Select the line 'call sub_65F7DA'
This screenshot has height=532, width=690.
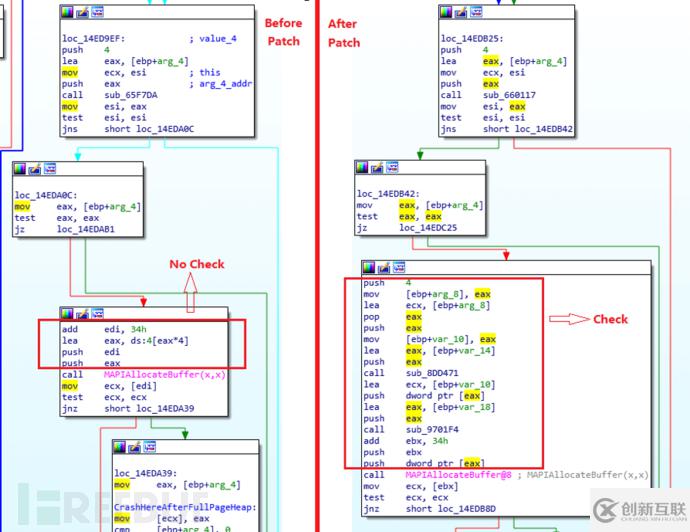[x=110, y=95]
